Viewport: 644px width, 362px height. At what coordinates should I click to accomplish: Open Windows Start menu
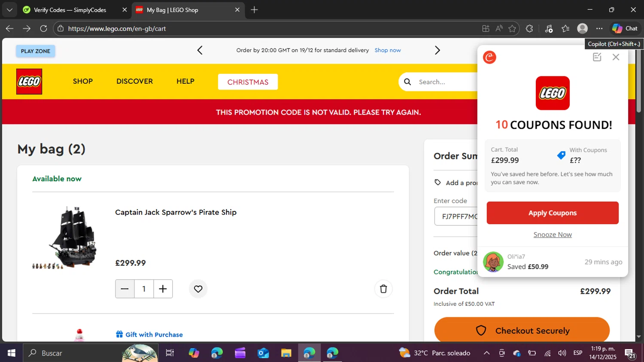11,353
